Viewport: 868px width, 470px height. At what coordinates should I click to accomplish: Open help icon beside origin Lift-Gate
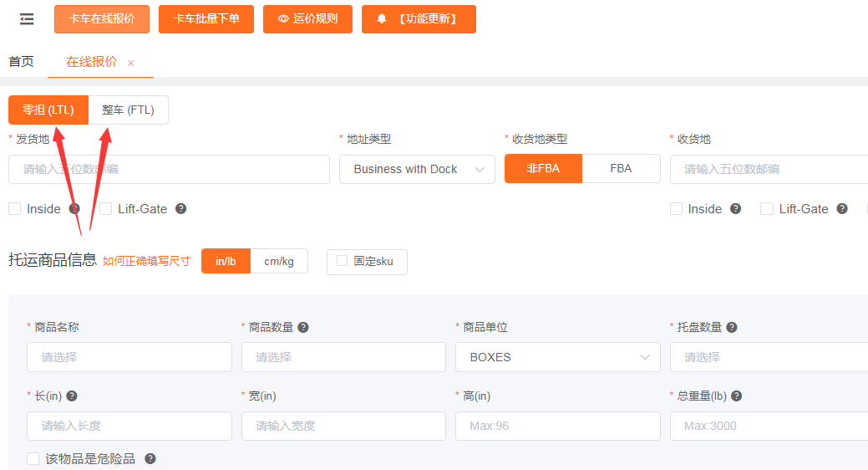181,209
